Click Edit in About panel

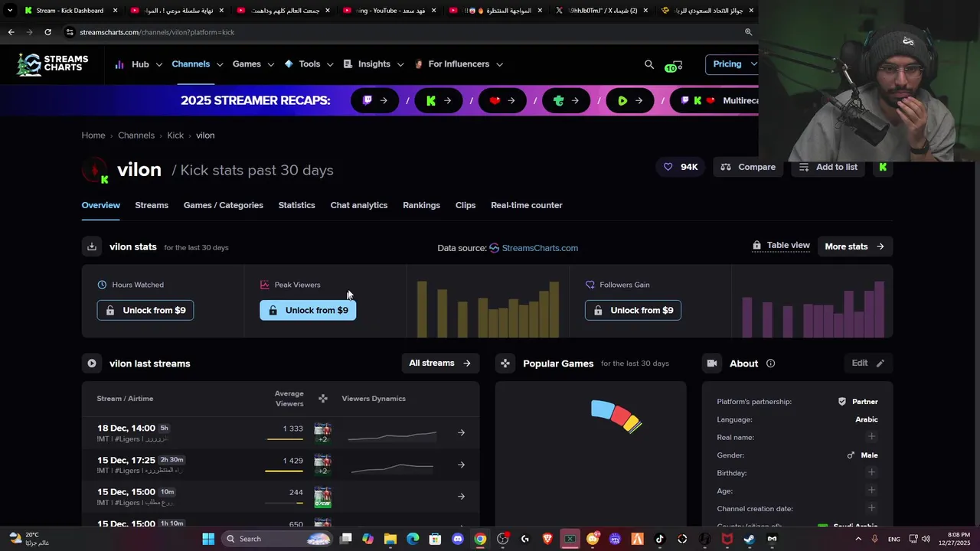(868, 363)
